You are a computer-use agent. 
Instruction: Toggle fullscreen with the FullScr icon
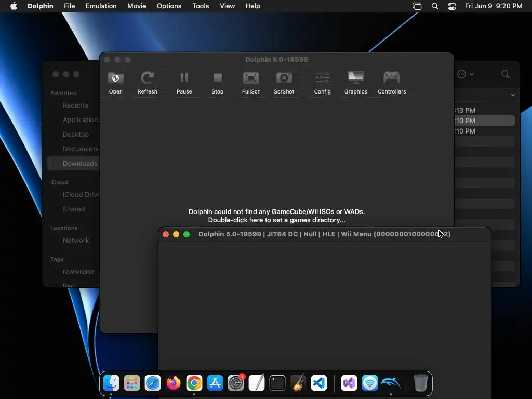(x=251, y=83)
